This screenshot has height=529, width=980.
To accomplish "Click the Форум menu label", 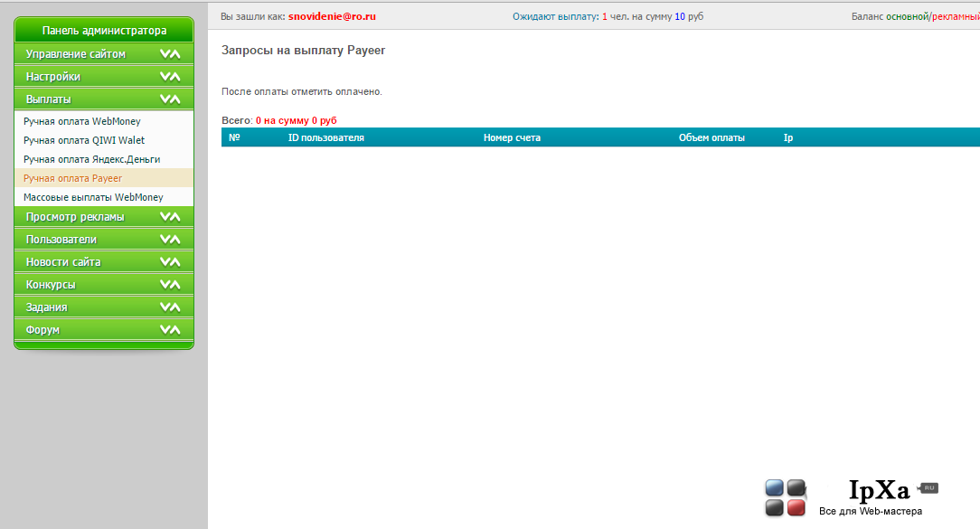I will pyautogui.click(x=42, y=329).
